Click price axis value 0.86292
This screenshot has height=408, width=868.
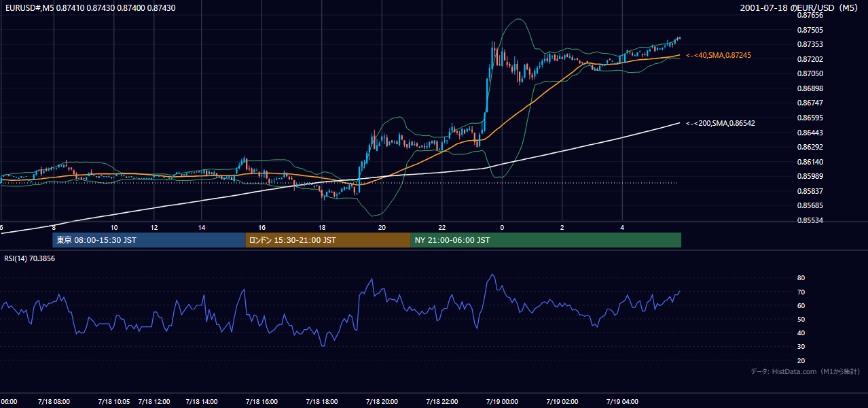click(810, 147)
